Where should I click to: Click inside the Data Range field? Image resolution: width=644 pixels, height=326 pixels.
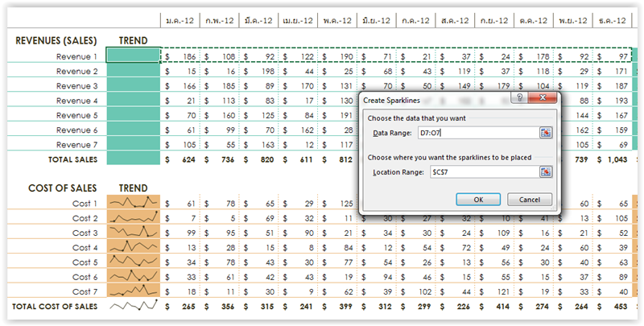coord(478,133)
